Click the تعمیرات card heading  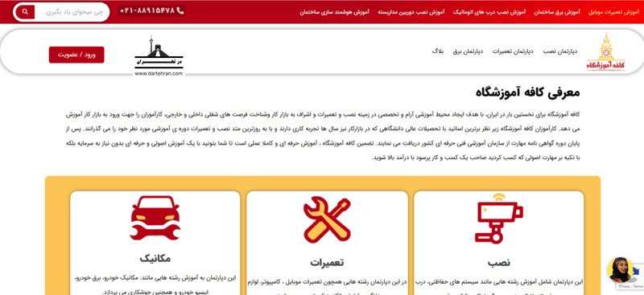click(327, 263)
